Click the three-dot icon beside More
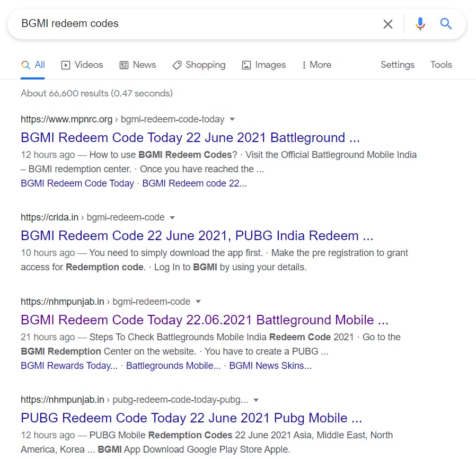Viewport: 476px width, 459px height. 304,65
